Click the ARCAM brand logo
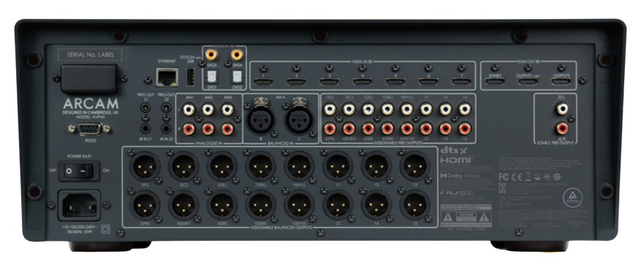This screenshot has width=644, height=273. coord(91,104)
